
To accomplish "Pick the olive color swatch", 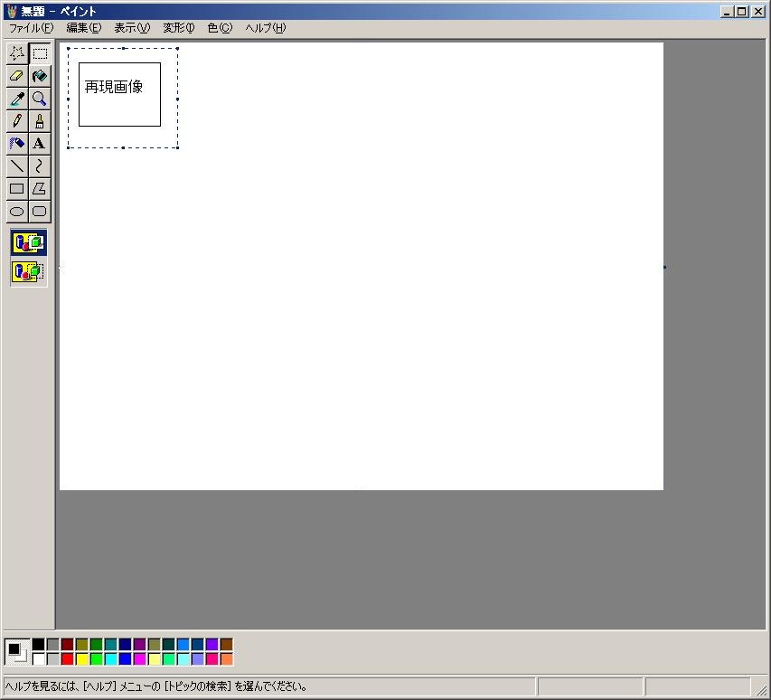I will point(82,645).
